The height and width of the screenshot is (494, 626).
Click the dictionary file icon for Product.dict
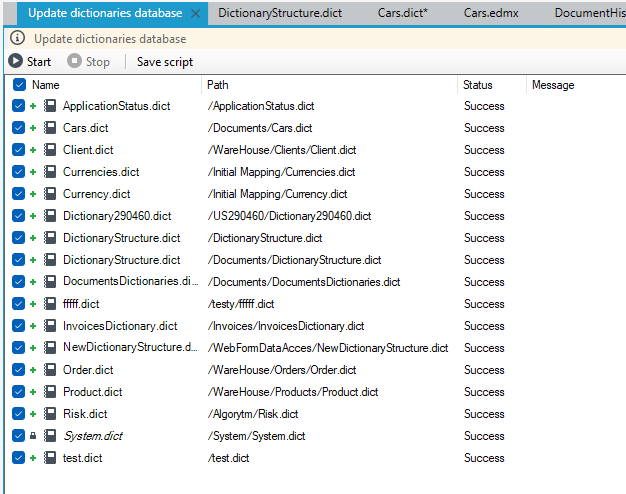pos(50,392)
